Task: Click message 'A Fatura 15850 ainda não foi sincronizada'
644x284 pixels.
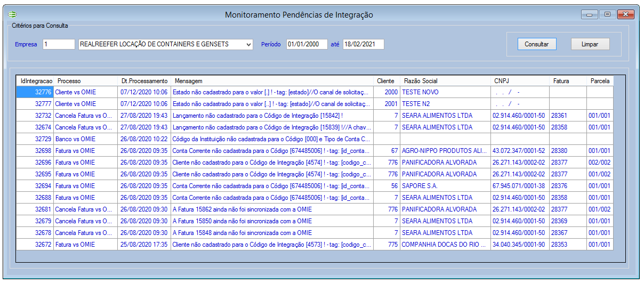Action: (x=272, y=221)
